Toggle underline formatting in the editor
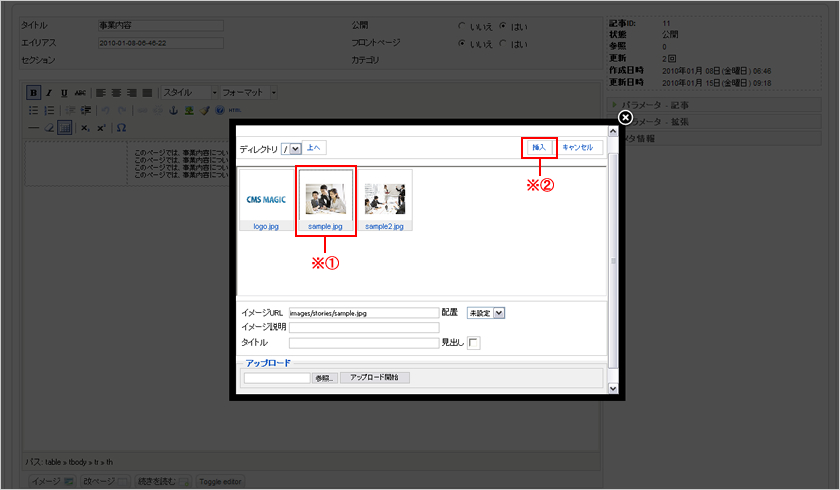The width and height of the screenshot is (840, 490). (x=64, y=93)
